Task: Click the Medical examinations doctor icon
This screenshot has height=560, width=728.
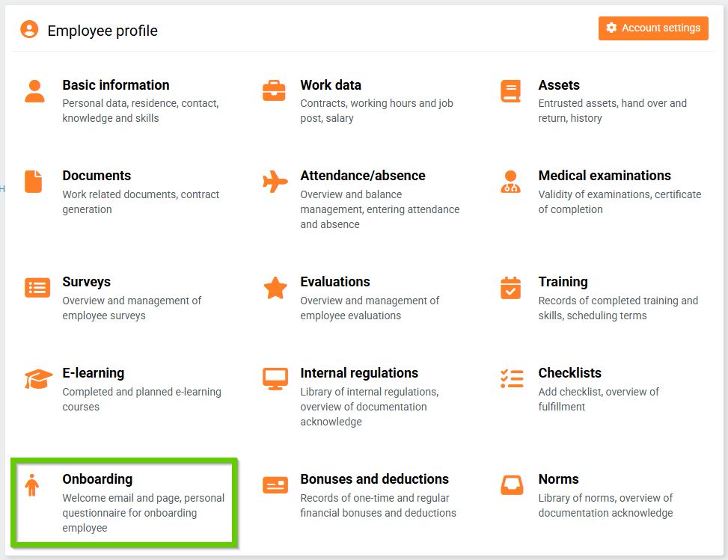Action: click(511, 182)
